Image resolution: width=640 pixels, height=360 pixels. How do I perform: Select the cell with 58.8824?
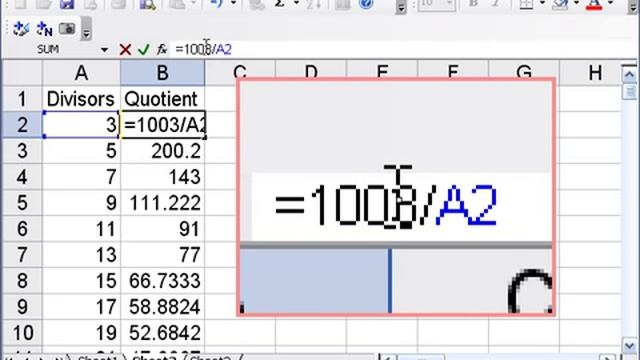pyautogui.click(x=162, y=307)
